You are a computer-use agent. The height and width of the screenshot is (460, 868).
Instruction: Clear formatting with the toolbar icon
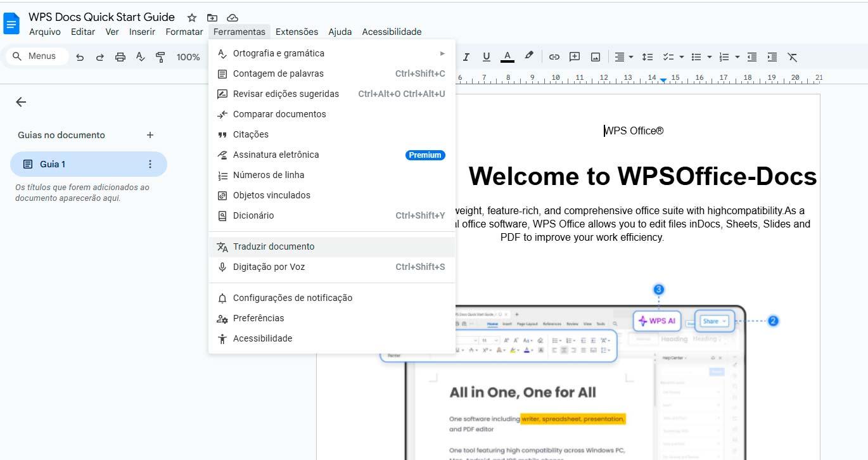[x=792, y=56]
